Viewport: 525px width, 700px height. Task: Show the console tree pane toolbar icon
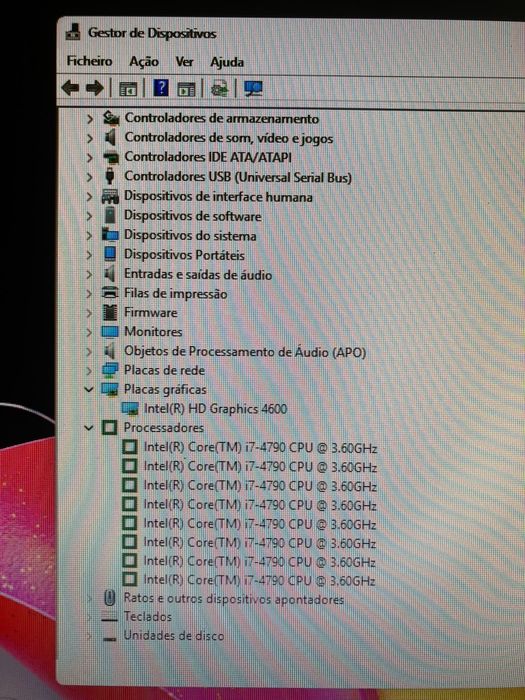[x=128, y=89]
